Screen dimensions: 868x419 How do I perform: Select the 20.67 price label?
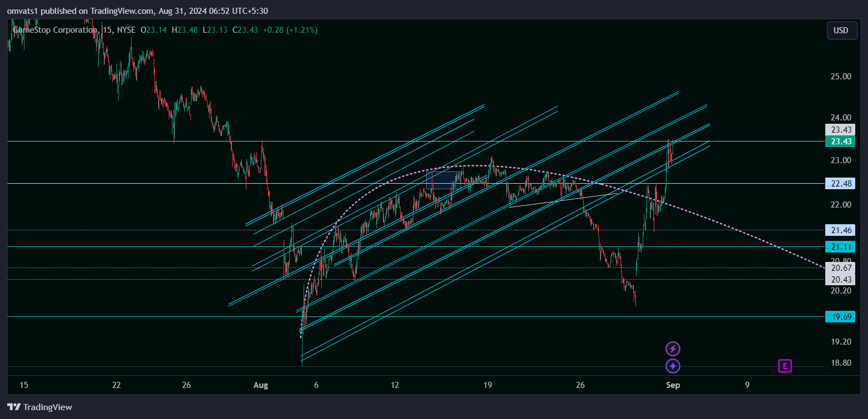coord(840,268)
